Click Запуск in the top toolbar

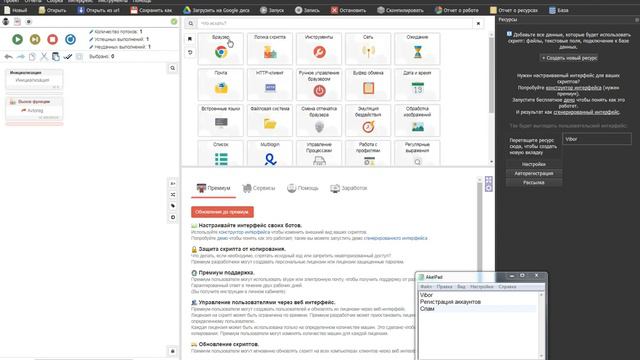(272, 10)
